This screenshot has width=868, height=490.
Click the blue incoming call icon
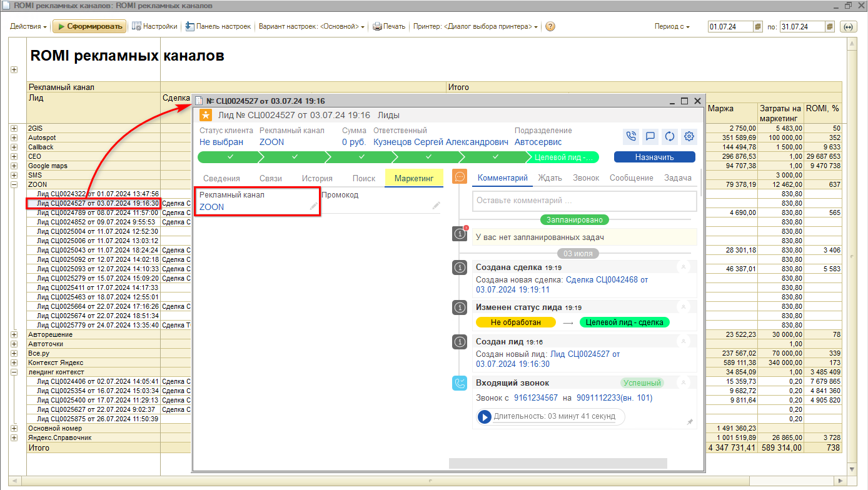point(460,383)
